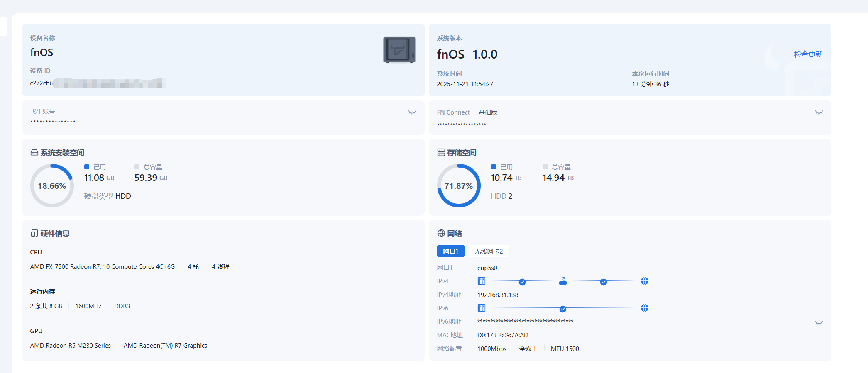Click the router icon in IPv4 row
The height and width of the screenshot is (373, 868).
point(563,281)
